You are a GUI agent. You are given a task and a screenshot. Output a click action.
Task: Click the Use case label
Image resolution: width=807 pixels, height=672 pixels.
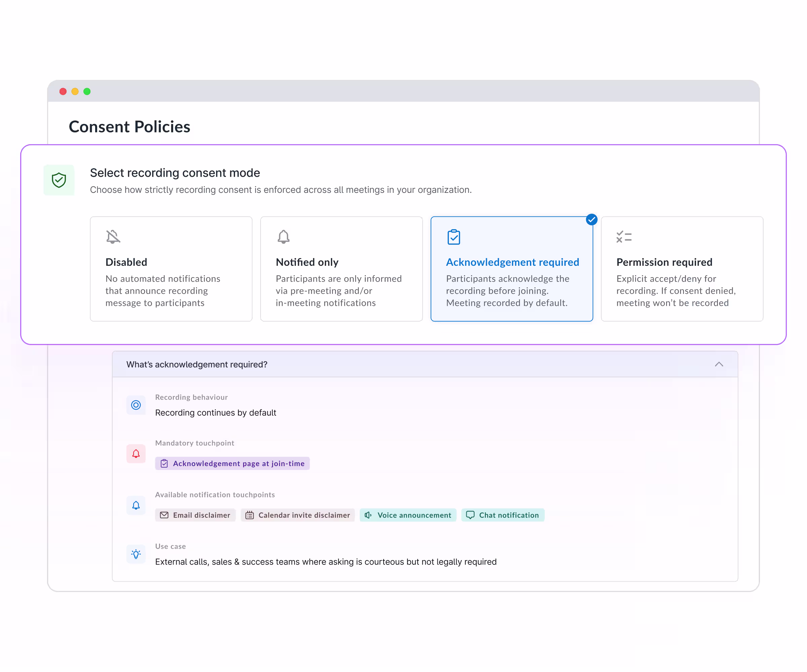click(170, 546)
